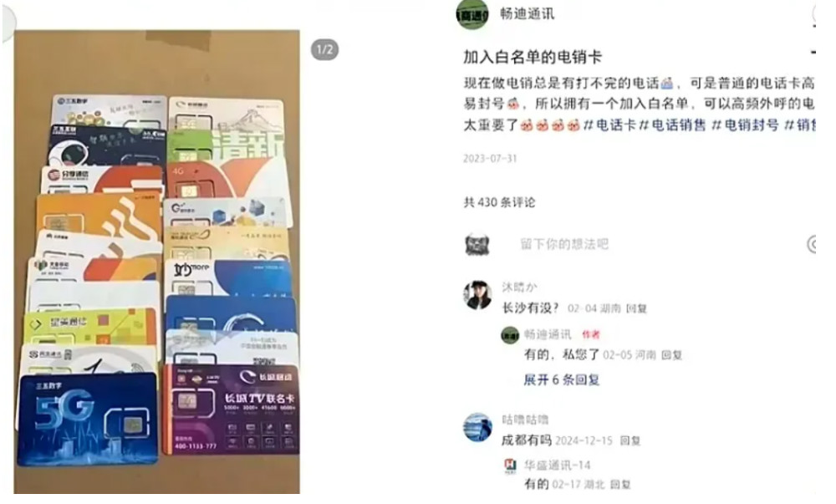Image resolution: width=836 pixels, height=504 pixels.
Task: Open the #电话卡 hashtag
Action: pos(609,125)
